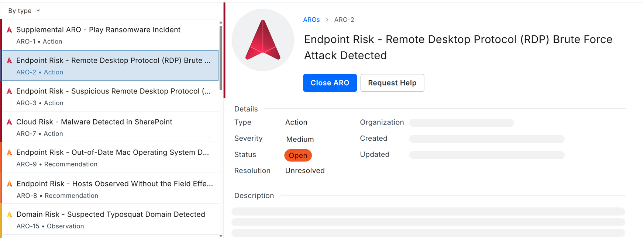Click the Request Help button

[392, 83]
